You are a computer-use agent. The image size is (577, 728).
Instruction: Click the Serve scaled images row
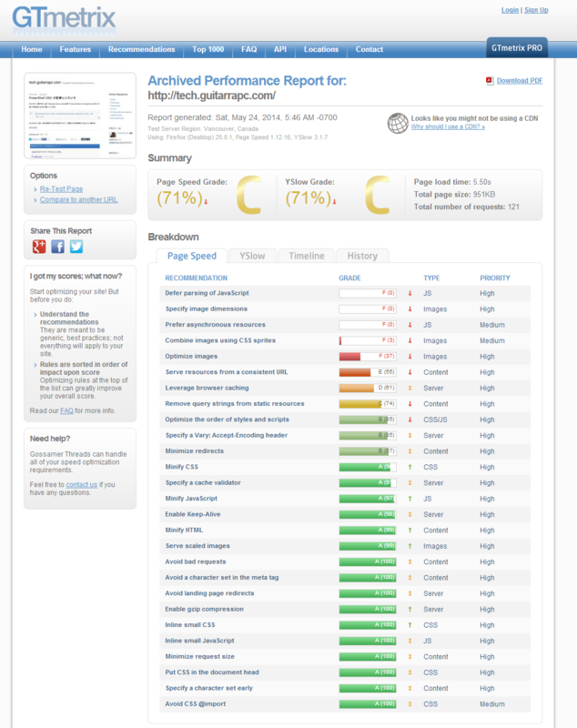coord(345,546)
